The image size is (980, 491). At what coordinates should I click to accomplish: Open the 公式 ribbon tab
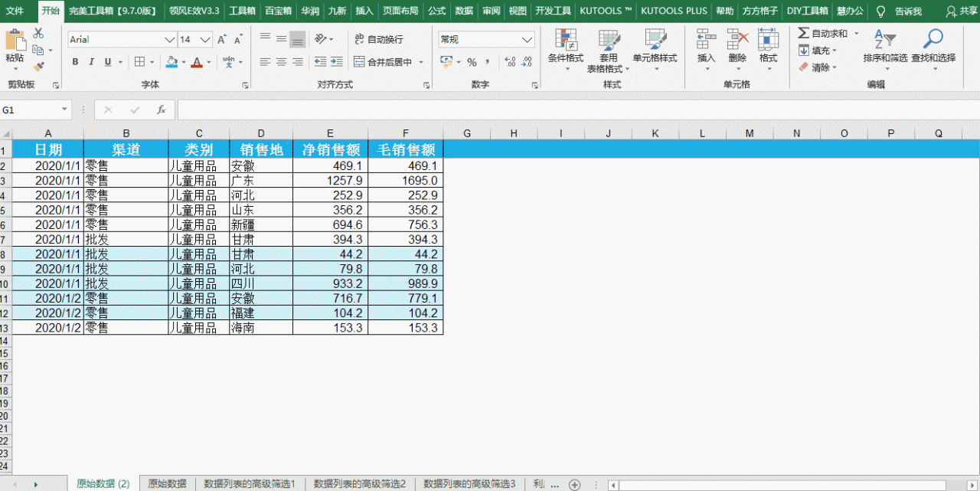(437, 11)
